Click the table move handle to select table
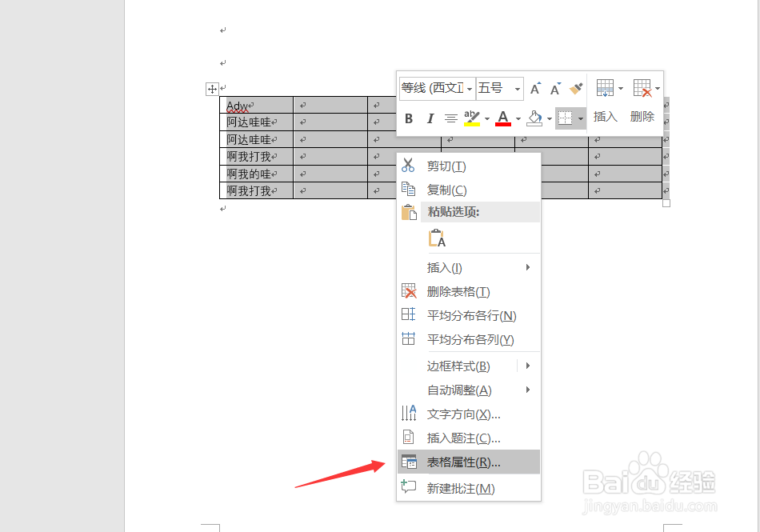 (211, 89)
